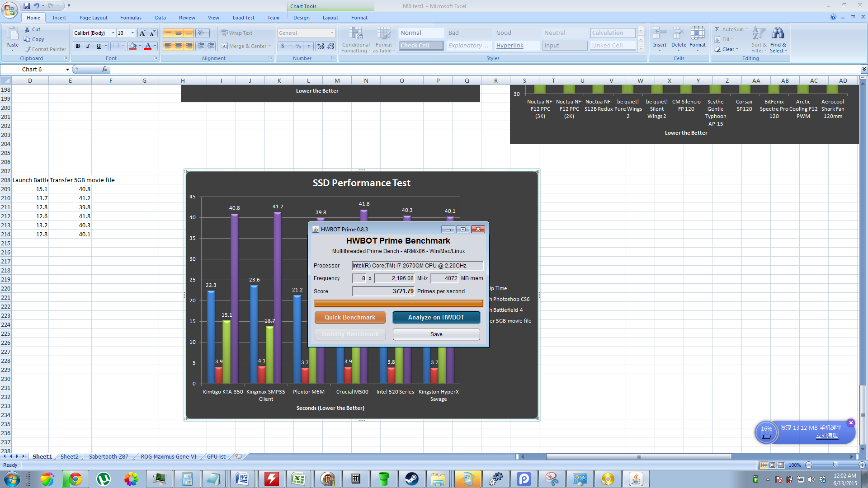Open the Font Color dropdown arrow

coord(155,46)
